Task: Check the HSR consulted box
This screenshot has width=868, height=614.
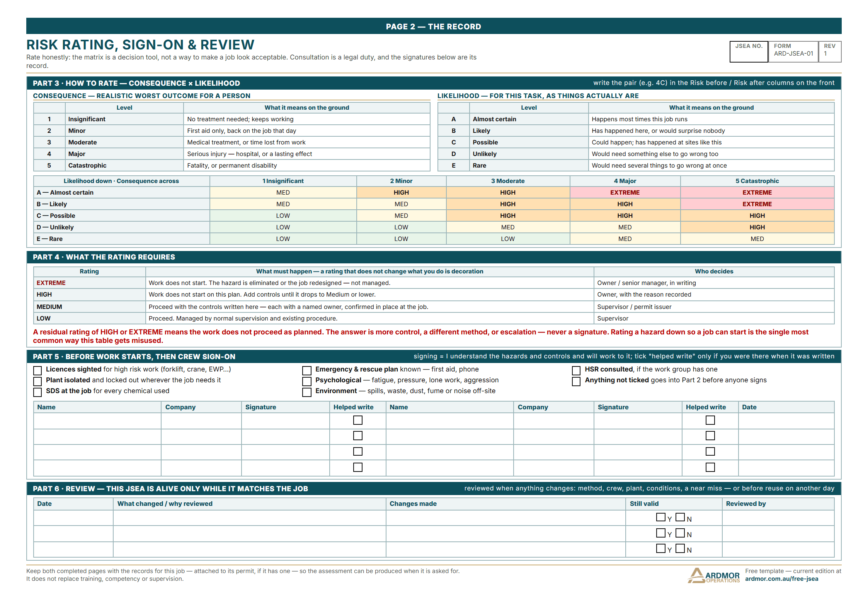Action: (576, 371)
